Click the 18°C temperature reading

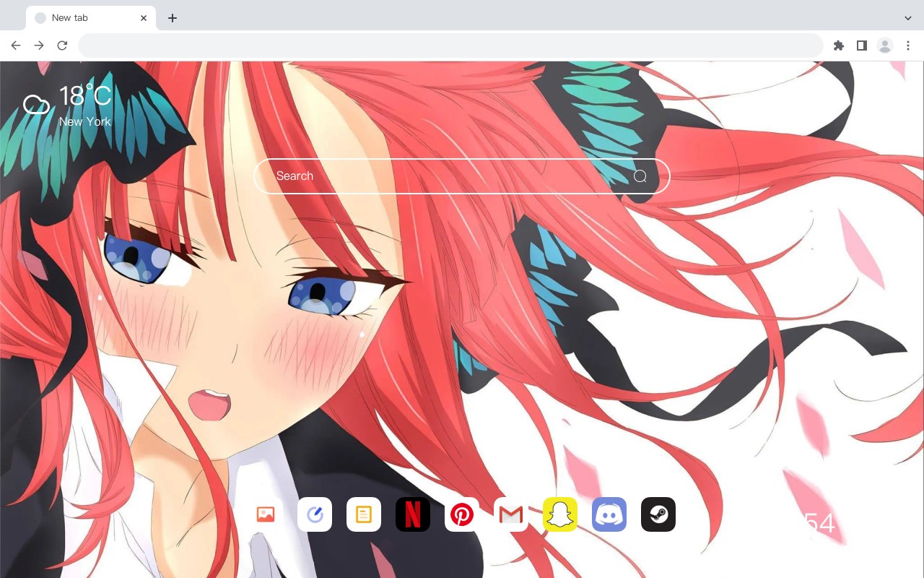pyautogui.click(x=85, y=97)
